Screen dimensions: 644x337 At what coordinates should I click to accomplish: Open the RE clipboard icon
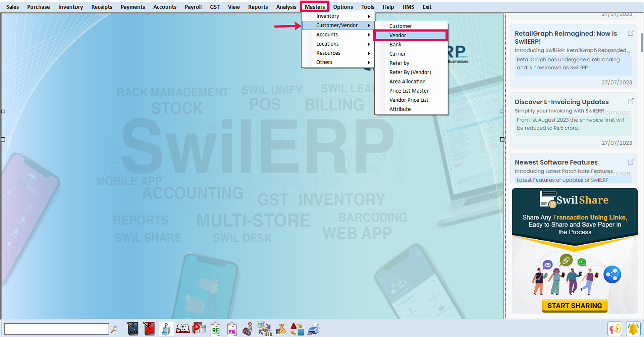pyautogui.click(x=215, y=329)
